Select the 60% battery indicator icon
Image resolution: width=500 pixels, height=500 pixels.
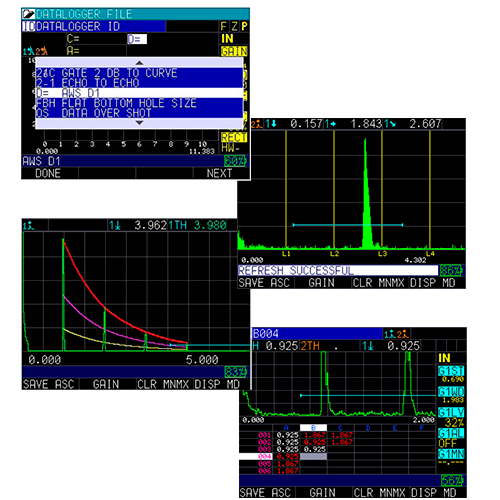point(235,161)
